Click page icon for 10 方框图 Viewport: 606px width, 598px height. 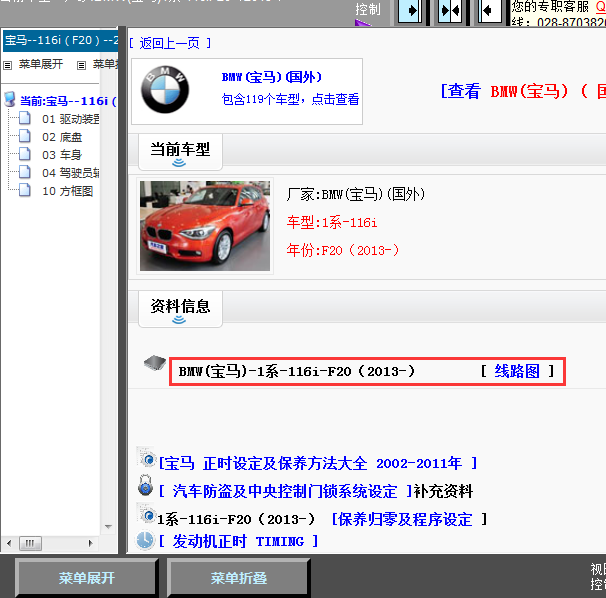25,190
